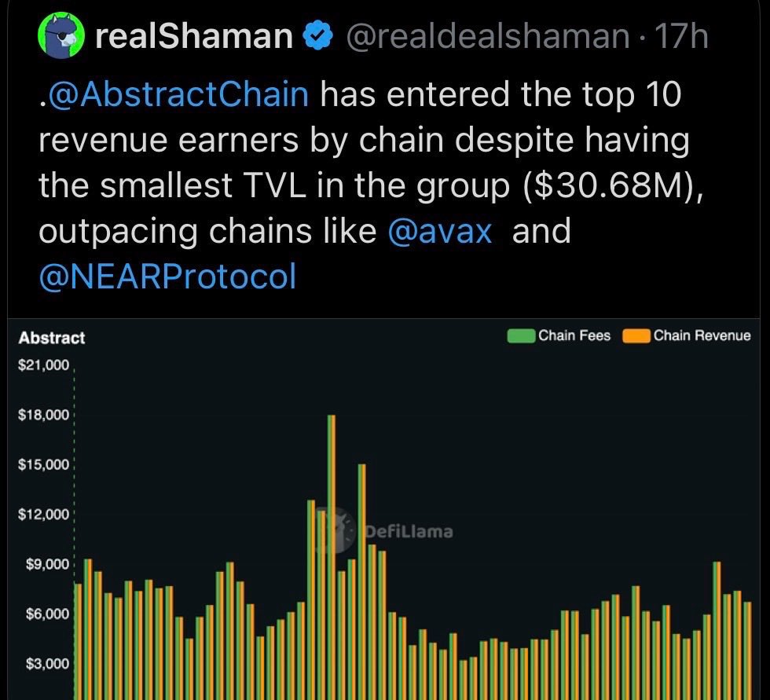Click the green Chain Fees swatch

(x=522, y=336)
